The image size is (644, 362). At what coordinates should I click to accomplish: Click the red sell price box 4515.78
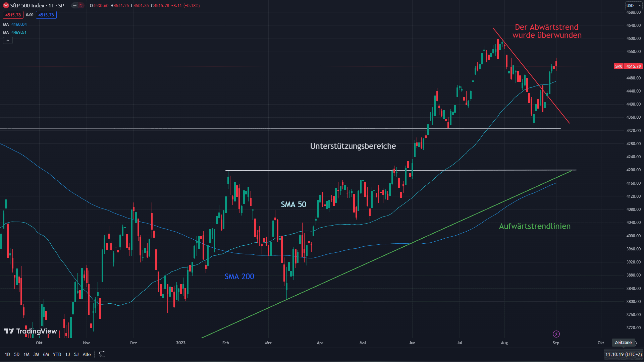pyautogui.click(x=13, y=15)
